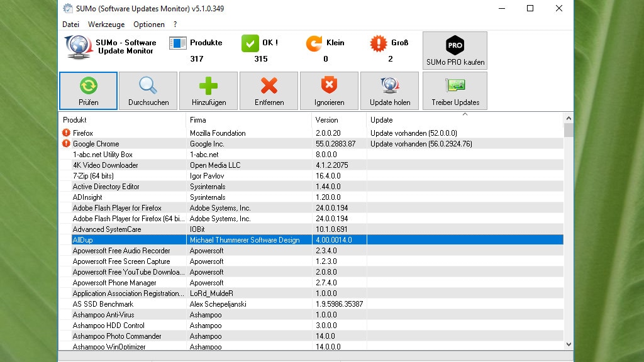
Task: Open the ? help menu
Action: point(175,25)
